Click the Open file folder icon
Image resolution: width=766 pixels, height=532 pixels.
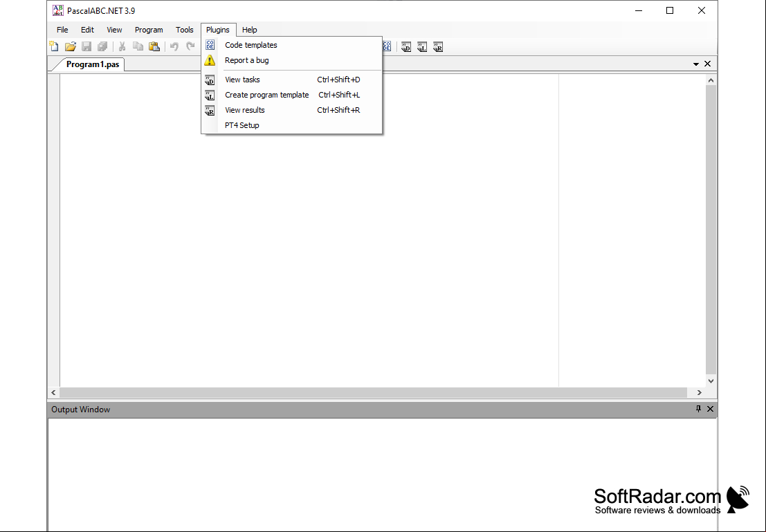[x=71, y=46]
